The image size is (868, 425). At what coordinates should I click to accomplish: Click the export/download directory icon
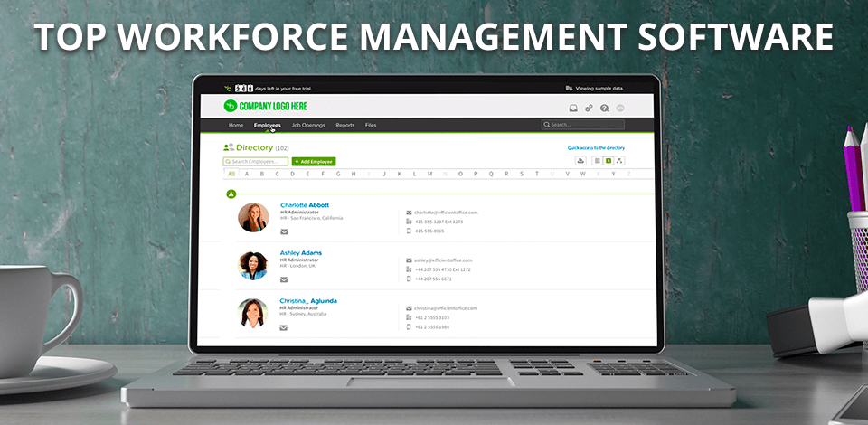pyautogui.click(x=580, y=161)
